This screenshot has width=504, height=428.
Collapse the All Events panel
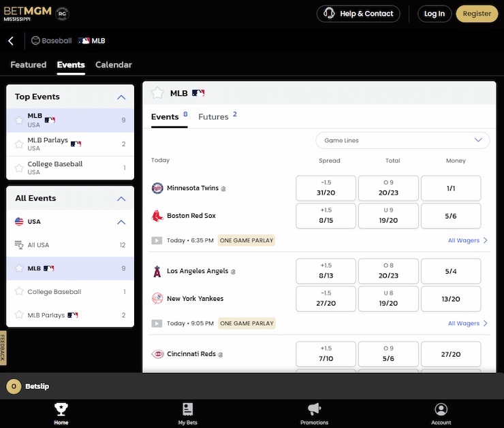(121, 199)
